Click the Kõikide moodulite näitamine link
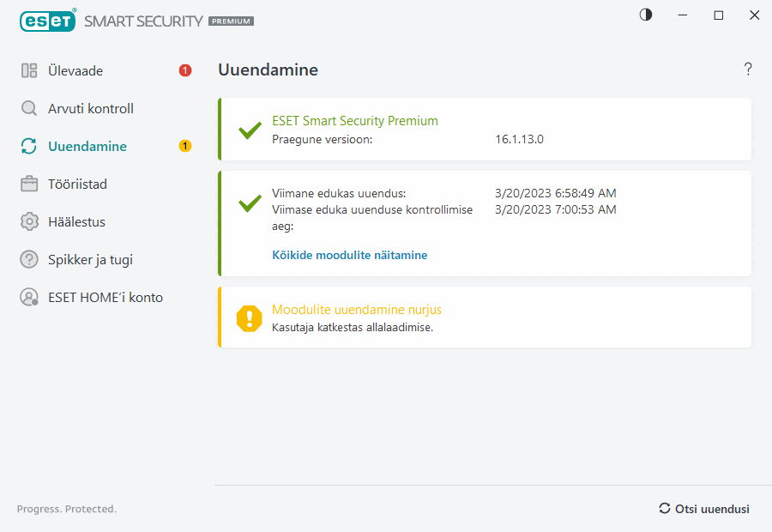772x532 pixels. point(349,256)
